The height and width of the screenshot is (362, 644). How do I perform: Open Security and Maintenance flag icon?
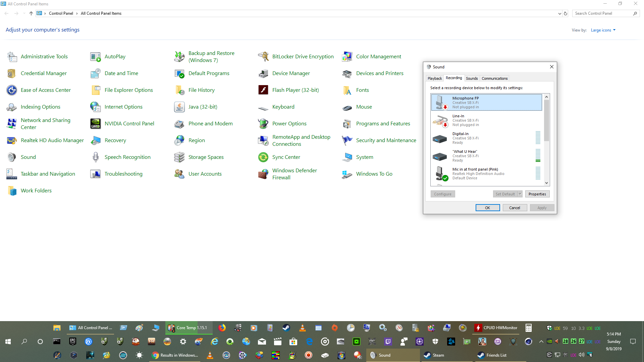pos(347,140)
